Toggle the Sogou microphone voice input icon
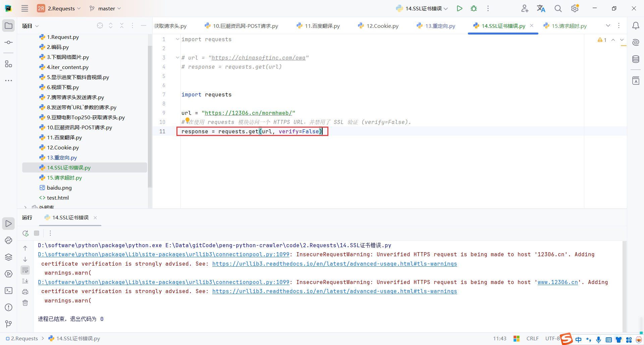Screen dimensions: 644x345 (x=599, y=340)
